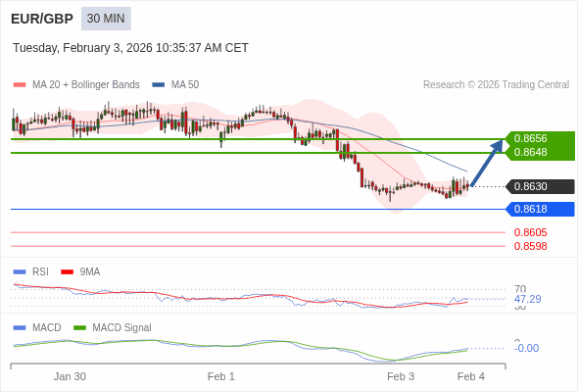Click the RSI legend blue swatch
Screen dimensions: 578x392
[x=20, y=272]
